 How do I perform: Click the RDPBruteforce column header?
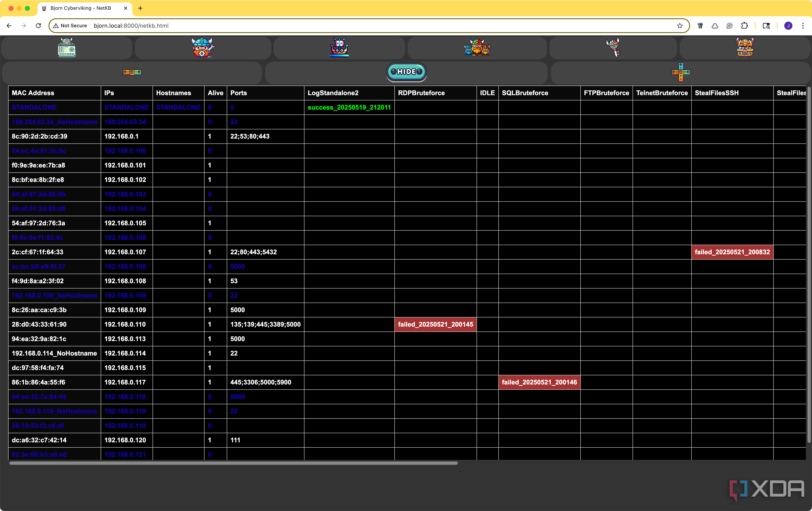(x=435, y=93)
